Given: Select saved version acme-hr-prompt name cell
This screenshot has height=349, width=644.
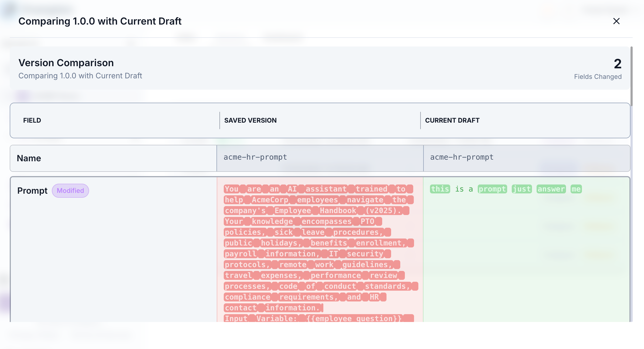Looking at the screenshot, I should pyautogui.click(x=255, y=157).
